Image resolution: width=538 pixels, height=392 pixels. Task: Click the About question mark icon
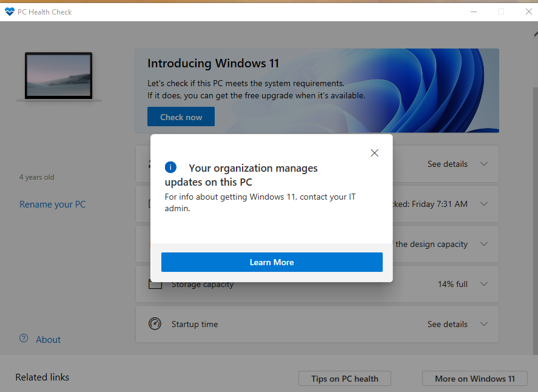(24, 339)
